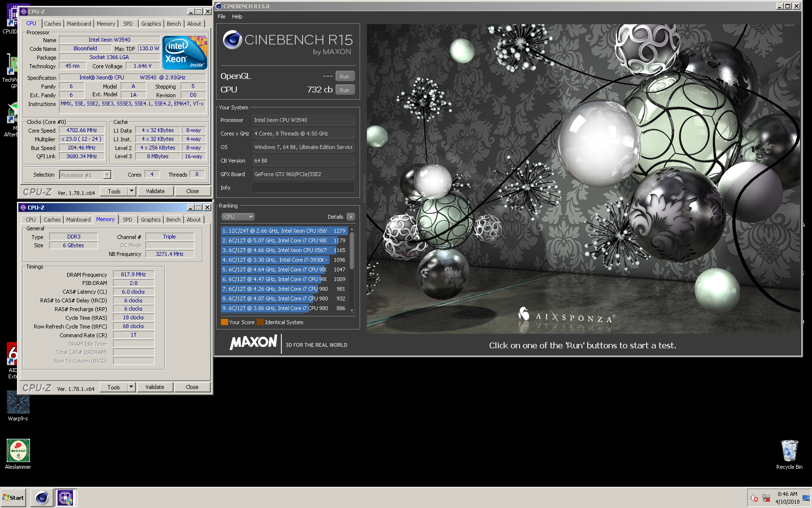Click the Core Speed value 4702.66 MHz
Viewport: 812px width, 508px height.
coord(82,130)
